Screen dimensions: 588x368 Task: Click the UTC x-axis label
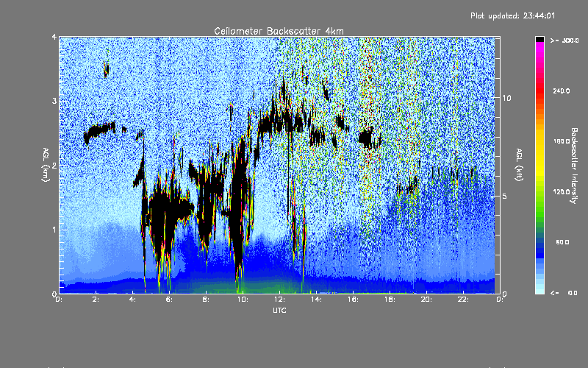point(279,310)
